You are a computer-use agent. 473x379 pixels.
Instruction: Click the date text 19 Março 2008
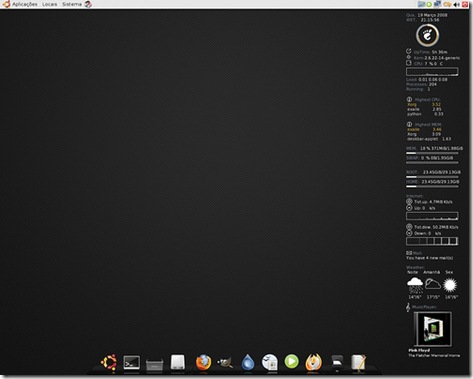[x=432, y=15]
